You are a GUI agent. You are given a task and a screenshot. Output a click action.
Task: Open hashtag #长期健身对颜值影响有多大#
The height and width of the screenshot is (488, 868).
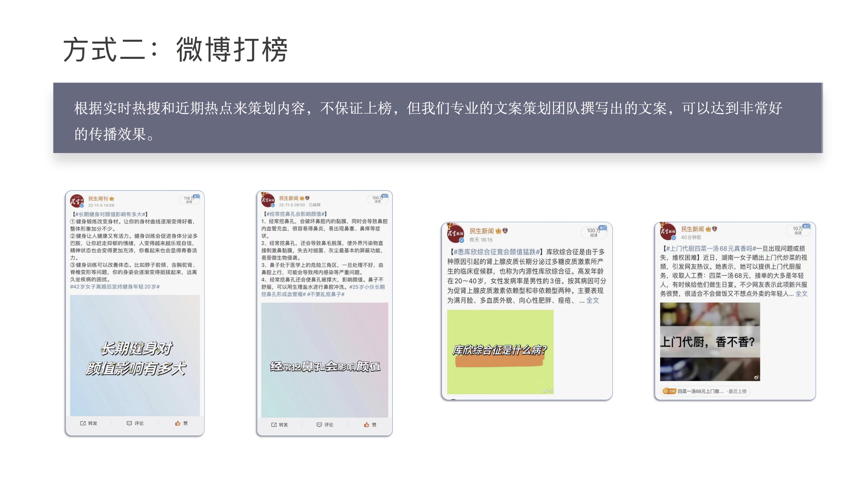(x=110, y=214)
